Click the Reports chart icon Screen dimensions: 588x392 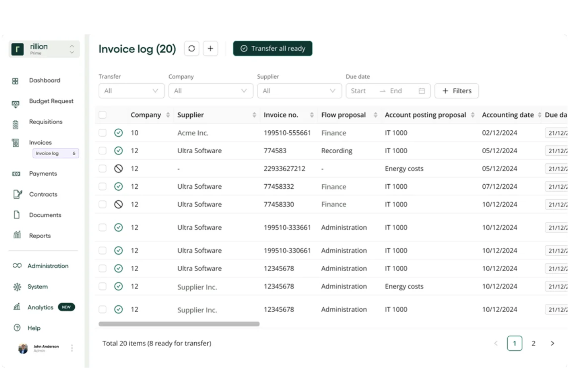pyautogui.click(x=17, y=235)
